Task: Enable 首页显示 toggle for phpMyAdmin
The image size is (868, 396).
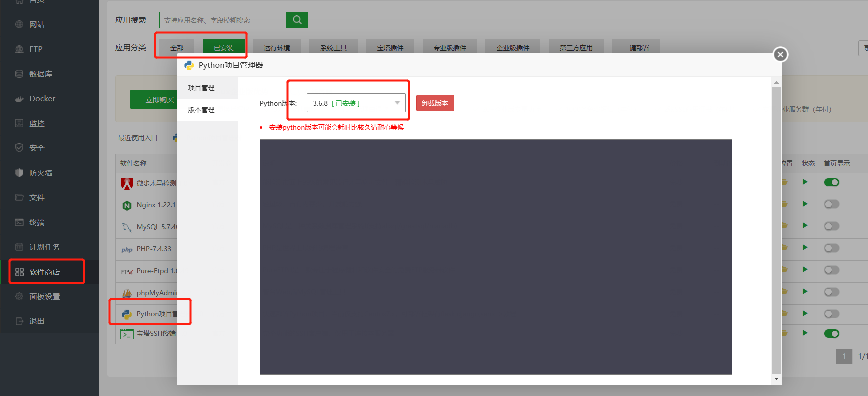Action: 832,292
